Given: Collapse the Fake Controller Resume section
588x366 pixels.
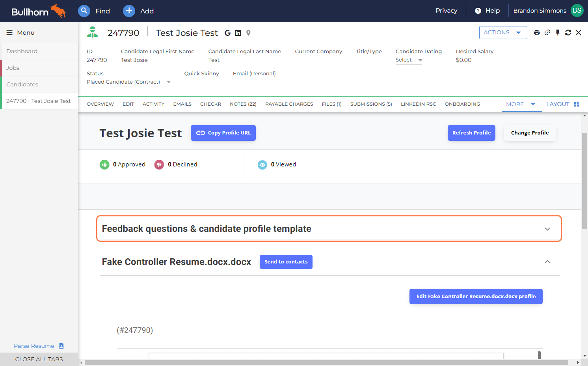Looking at the screenshot, I should 547,261.
